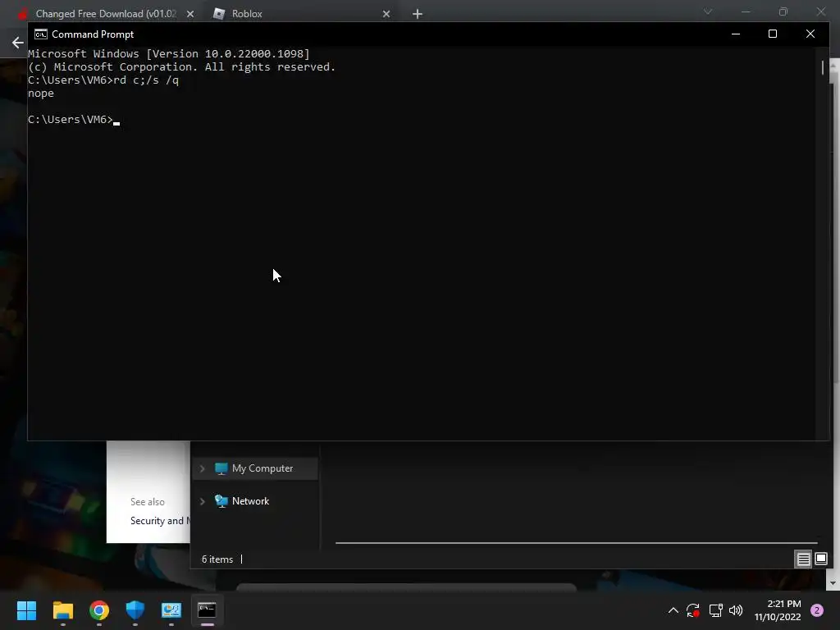Screen dimensions: 840x630
Task: Open File Explorer from the taskbar
Action: click(x=62, y=610)
